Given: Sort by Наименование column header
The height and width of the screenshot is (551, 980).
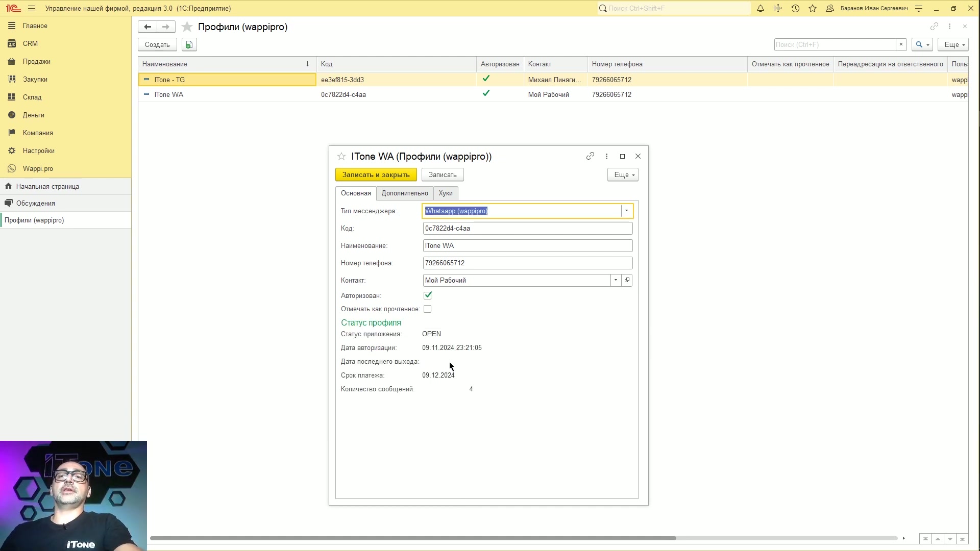Looking at the screenshot, I should [x=227, y=64].
